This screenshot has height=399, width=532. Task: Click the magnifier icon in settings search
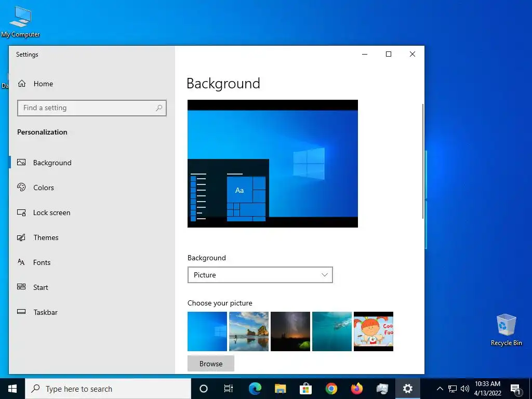tap(159, 108)
